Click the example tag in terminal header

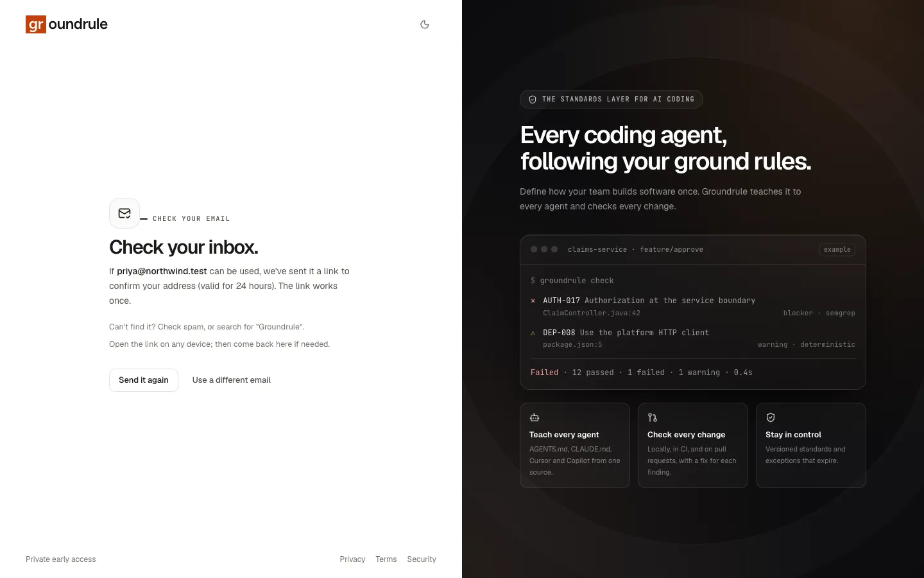coord(837,249)
